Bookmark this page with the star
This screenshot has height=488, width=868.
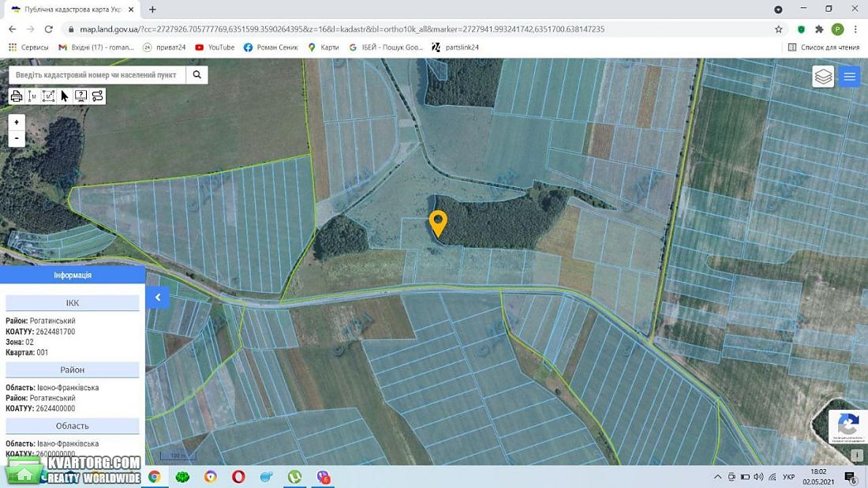(778, 28)
